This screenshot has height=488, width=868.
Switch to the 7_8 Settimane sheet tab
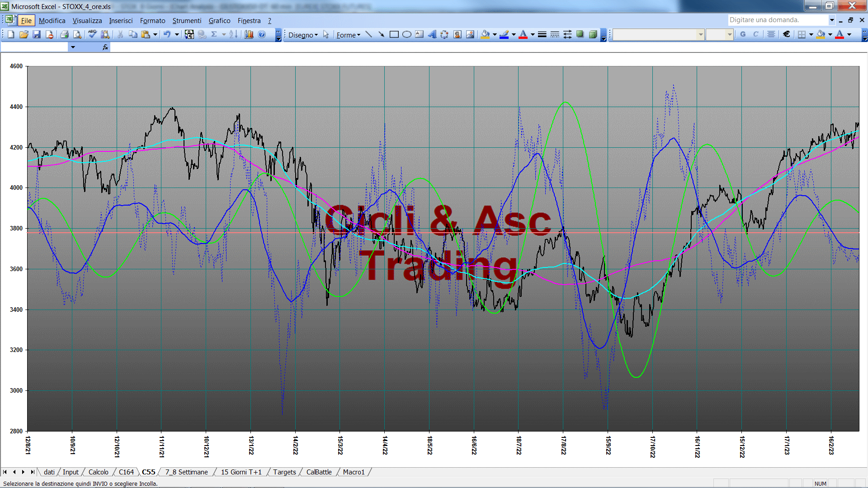coord(186,472)
